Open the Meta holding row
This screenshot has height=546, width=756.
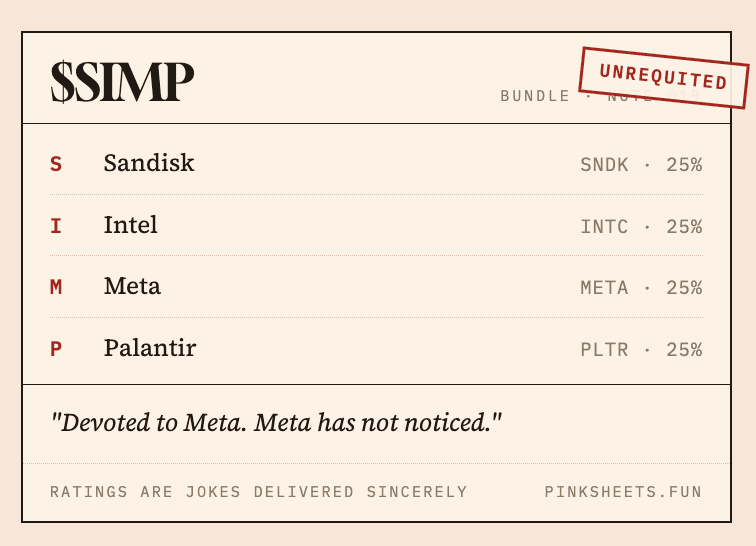pyautogui.click(x=376, y=287)
